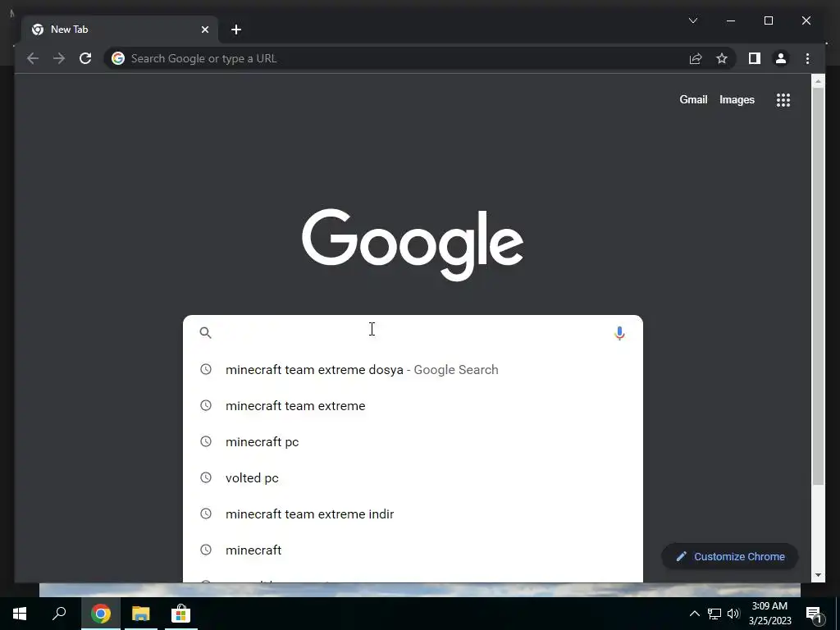Open the Windows Start menu
840x630 pixels.
pos(20,614)
